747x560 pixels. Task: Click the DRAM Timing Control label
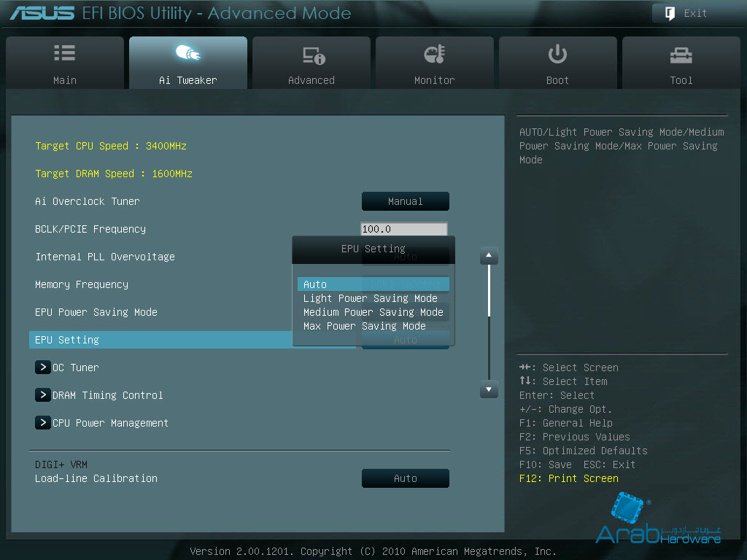click(108, 395)
